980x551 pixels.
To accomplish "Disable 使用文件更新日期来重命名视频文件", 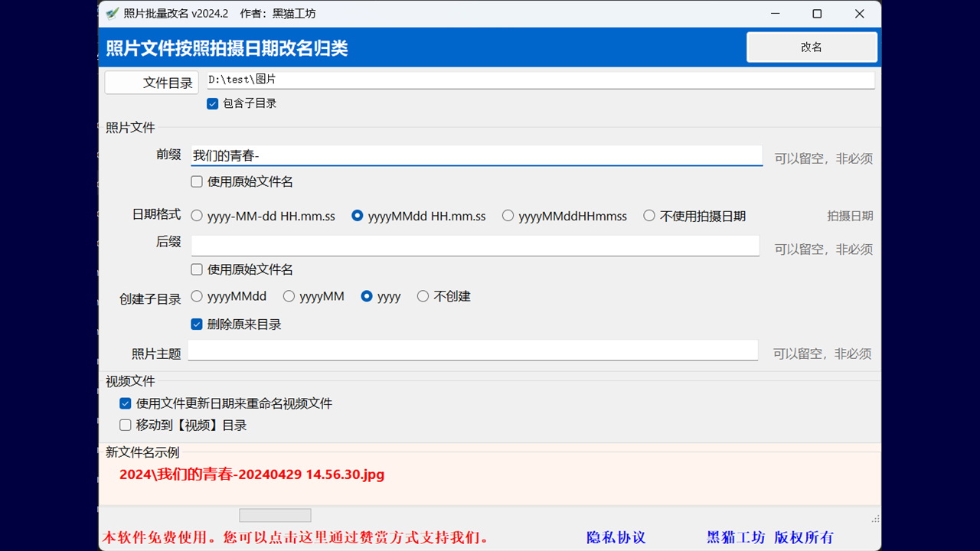I will [x=125, y=403].
